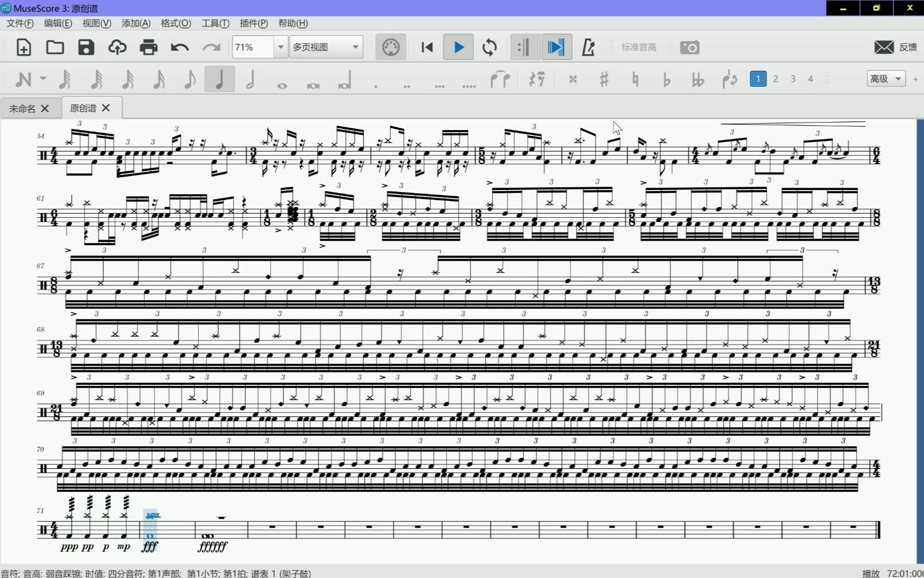The width and height of the screenshot is (924, 578).
Task: Select voice 1
Action: pyautogui.click(x=758, y=79)
